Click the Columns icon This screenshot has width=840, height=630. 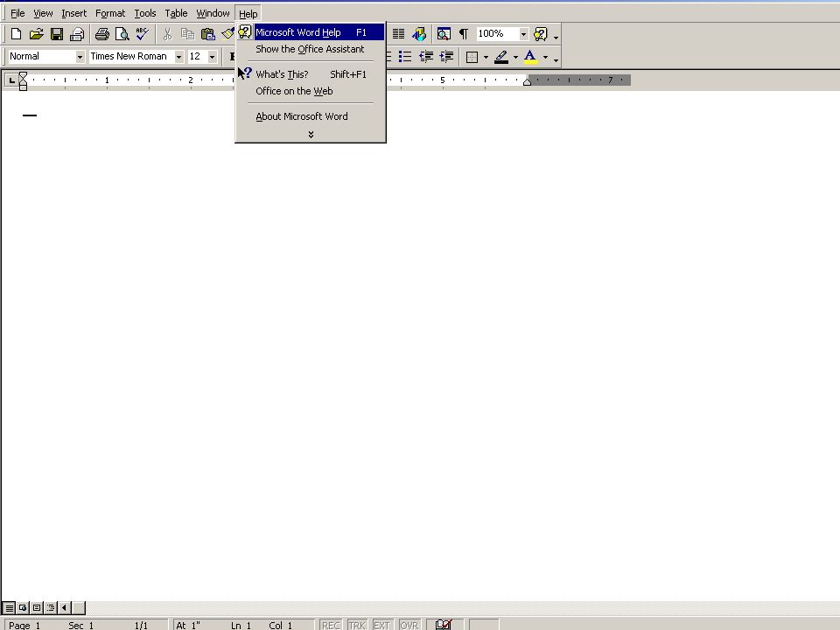point(398,34)
